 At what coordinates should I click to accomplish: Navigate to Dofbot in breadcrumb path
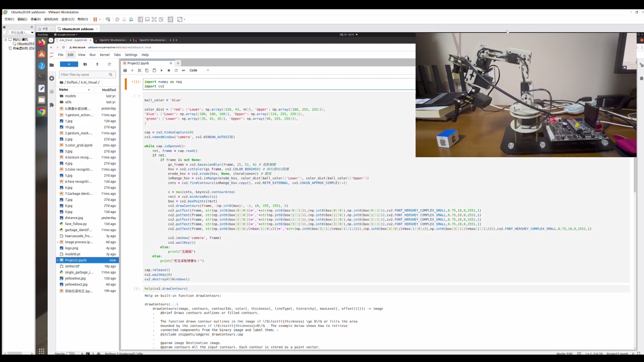pos(72,82)
